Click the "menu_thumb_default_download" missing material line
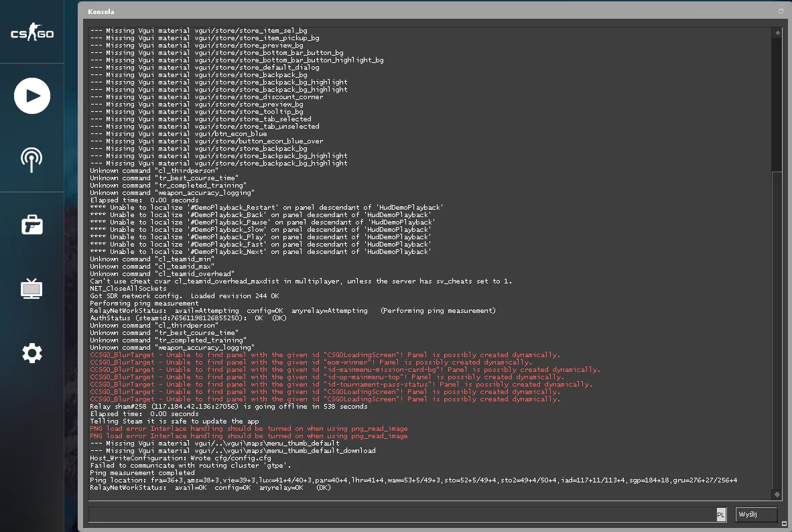Screen dimensions: 792x532 click(233, 451)
